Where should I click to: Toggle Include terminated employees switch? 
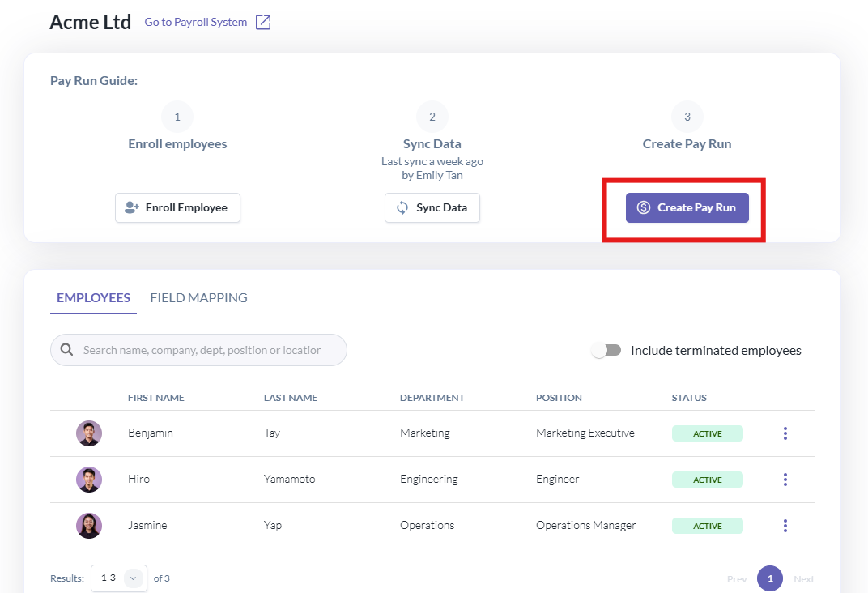(606, 351)
